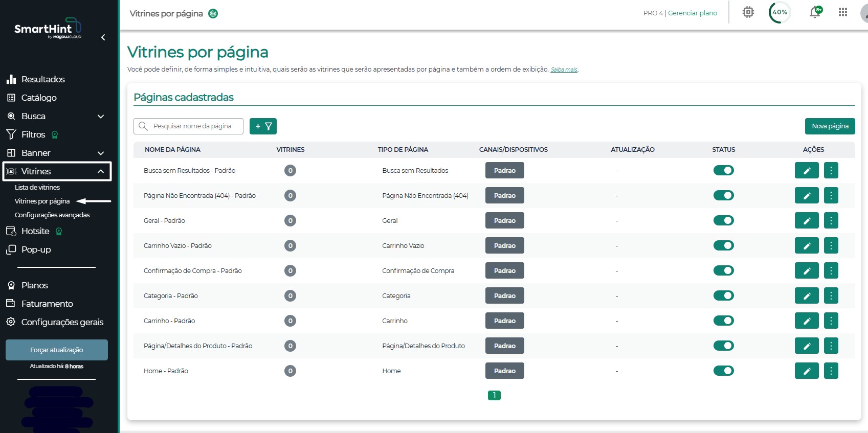The height and width of the screenshot is (433, 868).
Task: Edit the Home - Padrão page
Action: [807, 371]
